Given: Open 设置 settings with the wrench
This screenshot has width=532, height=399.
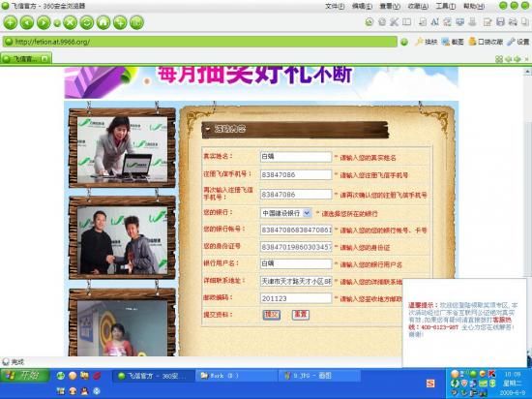Looking at the screenshot, I should [x=518, y=42].
